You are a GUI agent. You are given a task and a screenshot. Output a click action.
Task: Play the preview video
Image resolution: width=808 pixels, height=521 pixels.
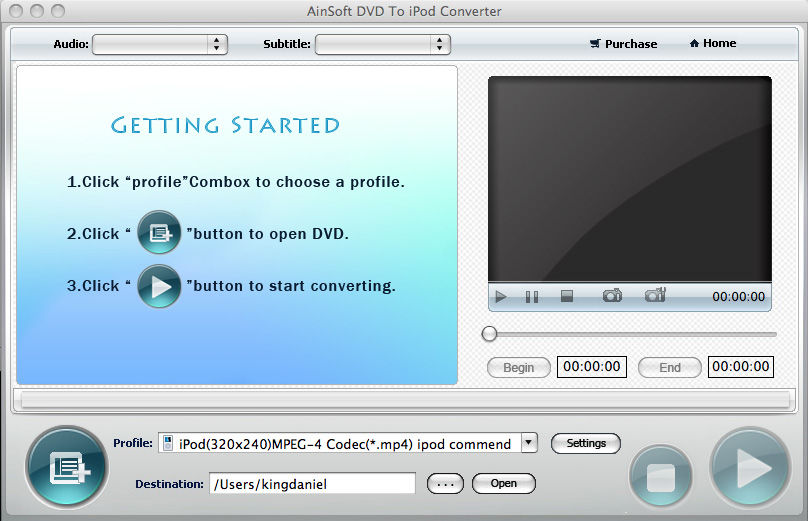[500, 296]
